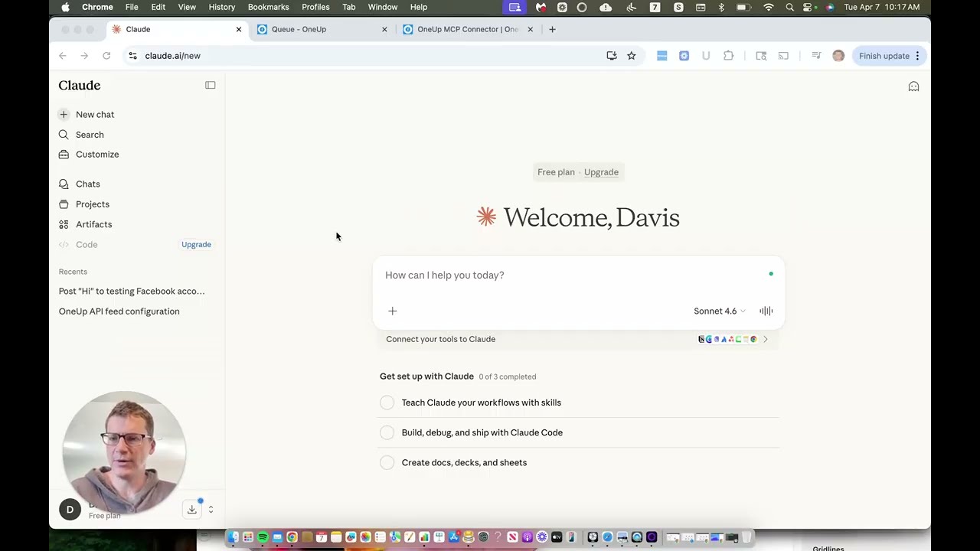Collapse the Claude sidebar with the panel icon
Screen dimensions: 980x551
[x=211, y=85]
